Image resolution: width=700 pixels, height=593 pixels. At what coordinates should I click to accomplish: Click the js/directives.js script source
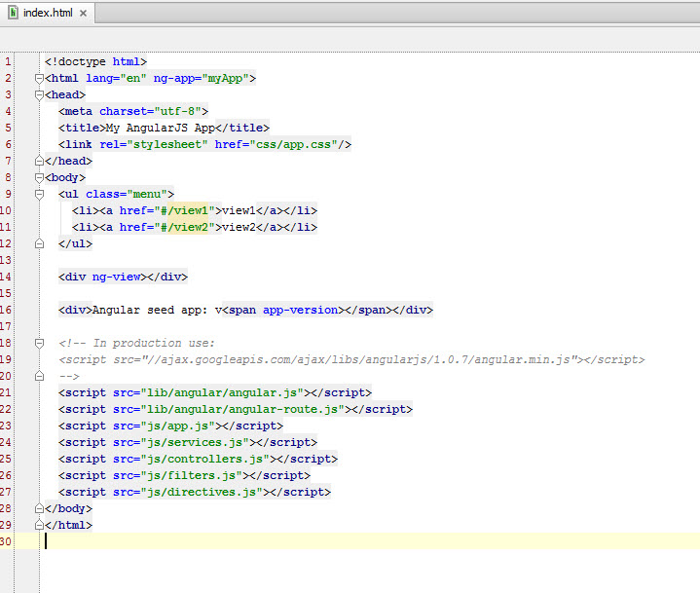tap(202, 492)
